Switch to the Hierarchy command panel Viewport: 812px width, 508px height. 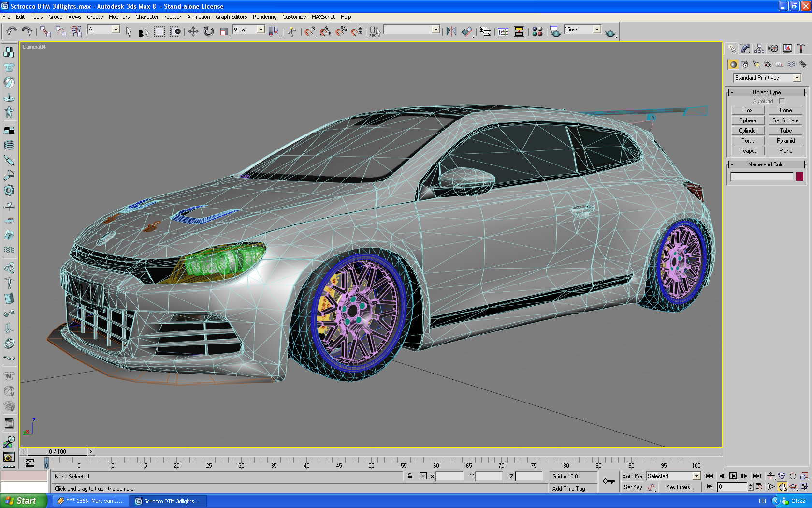click(759, 48)
